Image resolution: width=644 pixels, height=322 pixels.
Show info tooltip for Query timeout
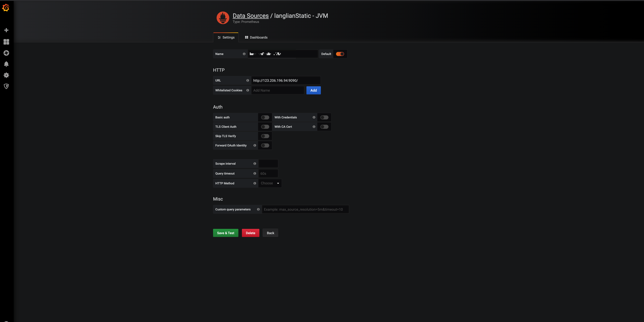click(254, 174)
